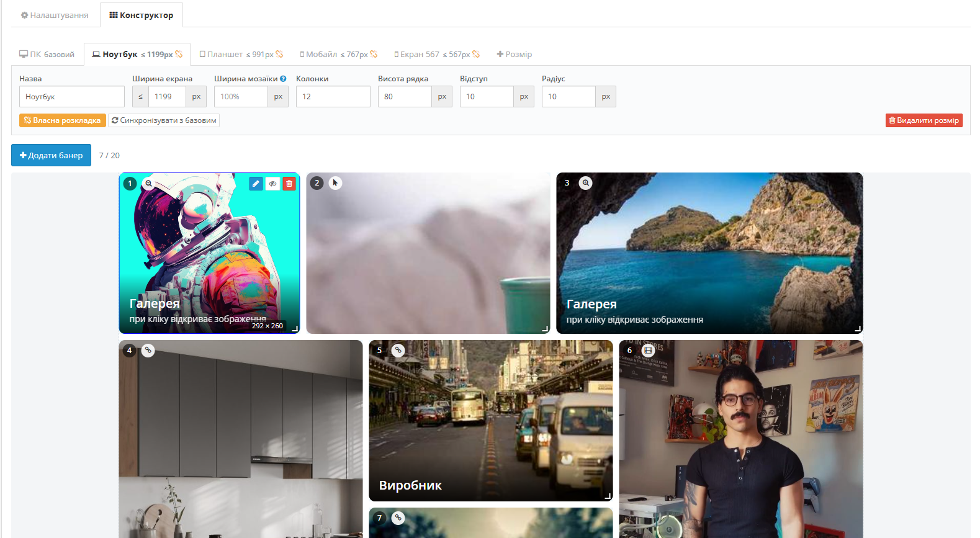Select the Екран 567 size tab
The image size is (980, 538).
(437, 55)
